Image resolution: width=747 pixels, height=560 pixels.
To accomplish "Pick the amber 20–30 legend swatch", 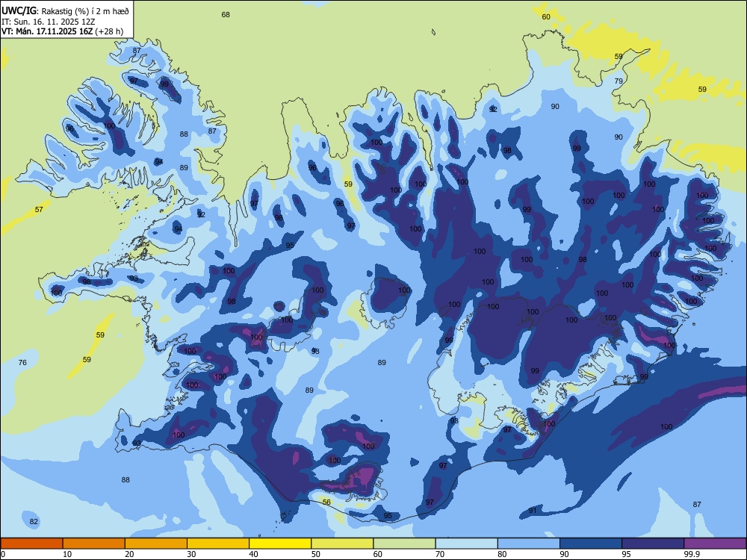I will point(156,544).
